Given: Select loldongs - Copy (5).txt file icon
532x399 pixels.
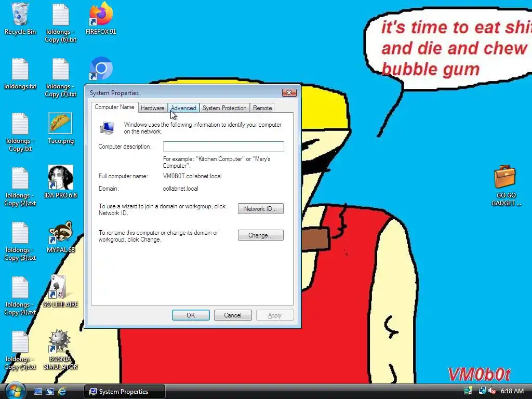Looking at the screenshot, I should pyautogui.click(x=20, y=350).
